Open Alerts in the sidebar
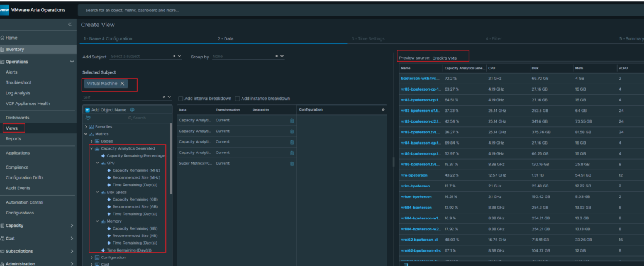The width and height of the screenshot is (644, 266). pyautogui.click(x=11, y=72)
